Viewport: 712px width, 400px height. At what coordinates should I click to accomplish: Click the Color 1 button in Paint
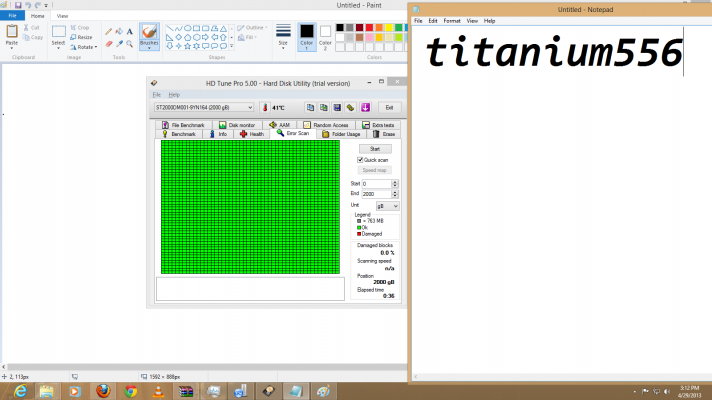point(307,37)
